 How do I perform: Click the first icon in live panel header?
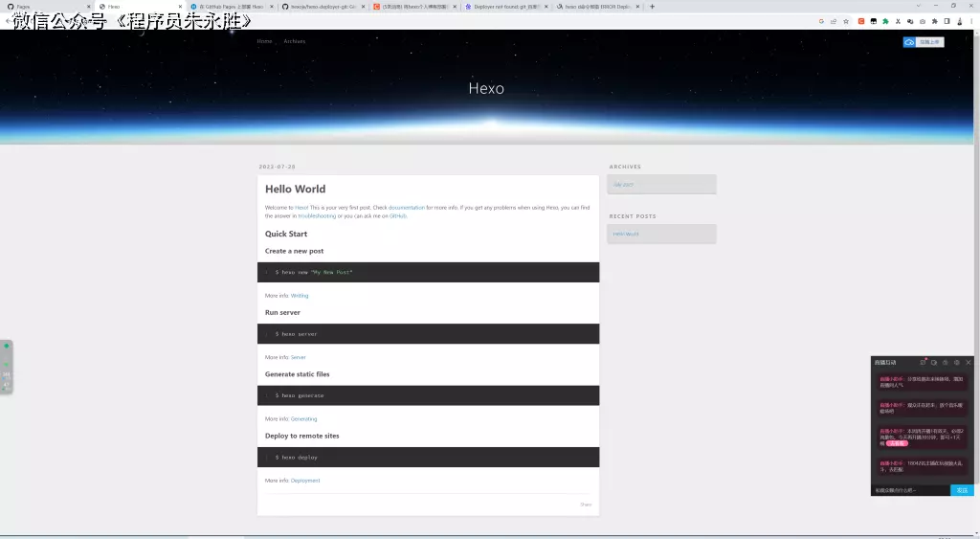(x=923, y=362)
